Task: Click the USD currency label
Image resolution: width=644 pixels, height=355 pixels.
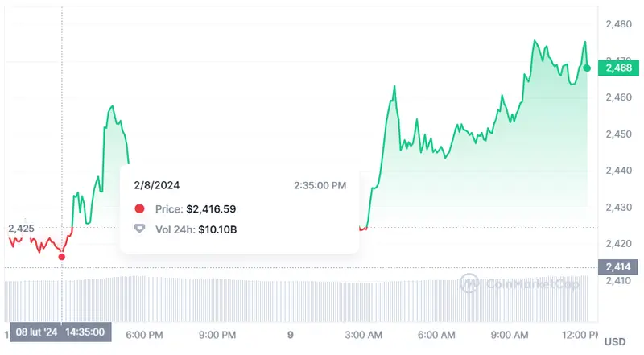Action: (x=615, y=342)
